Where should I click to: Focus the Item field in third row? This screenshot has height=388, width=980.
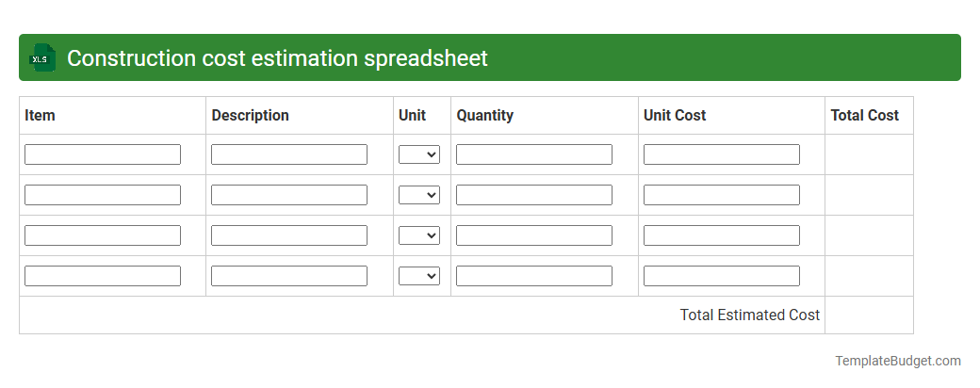(103, 235)
